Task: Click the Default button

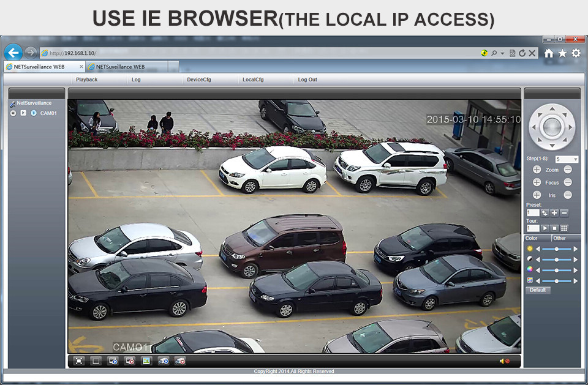Action: pos(538,290)
